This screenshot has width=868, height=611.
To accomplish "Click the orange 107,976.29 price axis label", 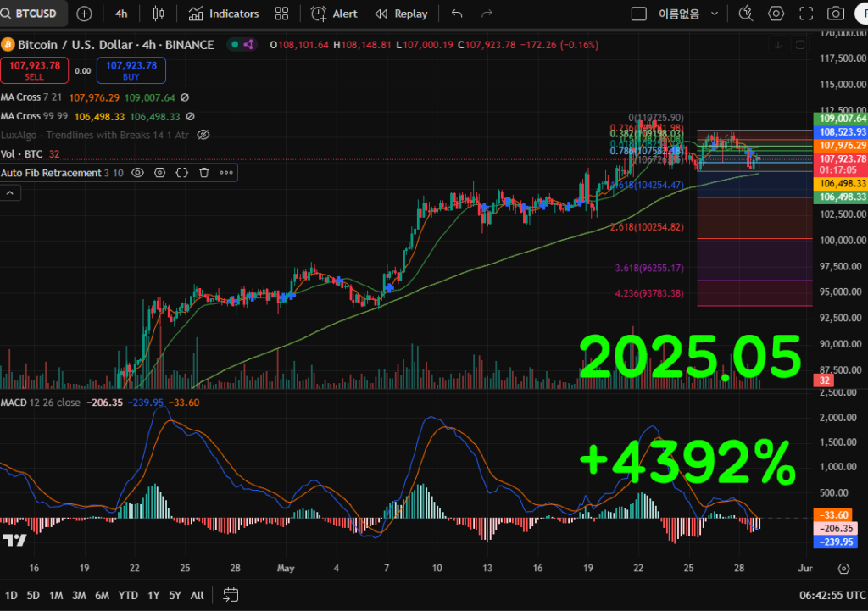I will coord(840,145).
